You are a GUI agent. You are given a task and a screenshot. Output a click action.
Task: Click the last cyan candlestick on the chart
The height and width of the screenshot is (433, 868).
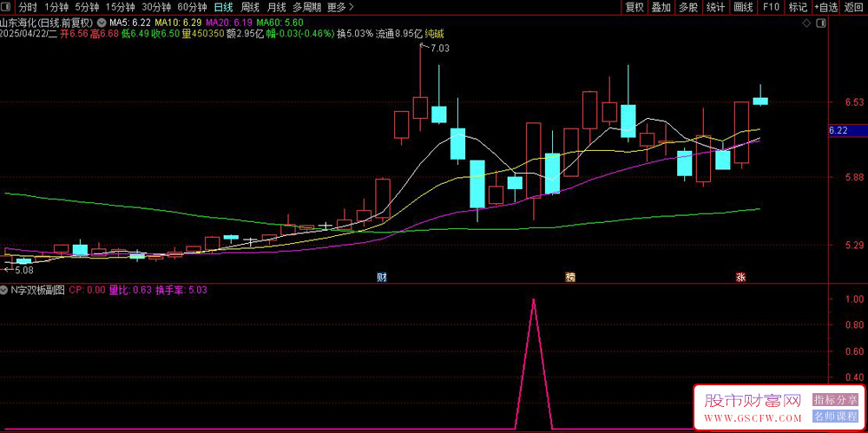(x=760, y=102)
